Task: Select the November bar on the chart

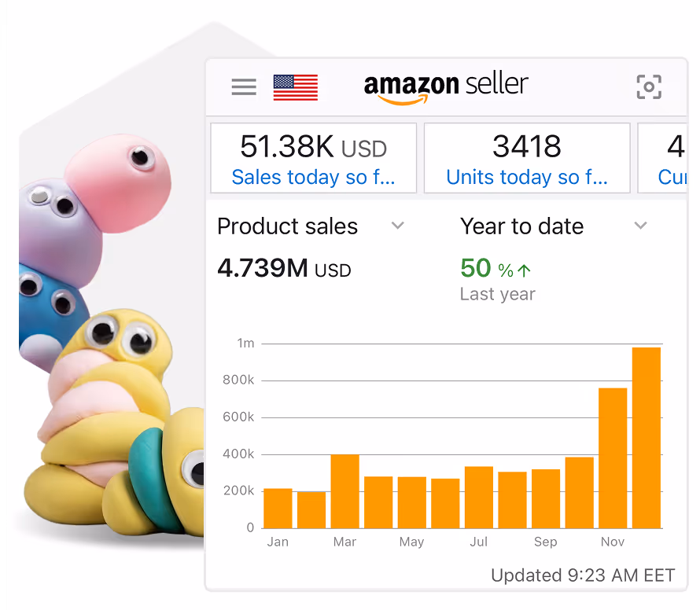Action: click(x=613, y=456)
